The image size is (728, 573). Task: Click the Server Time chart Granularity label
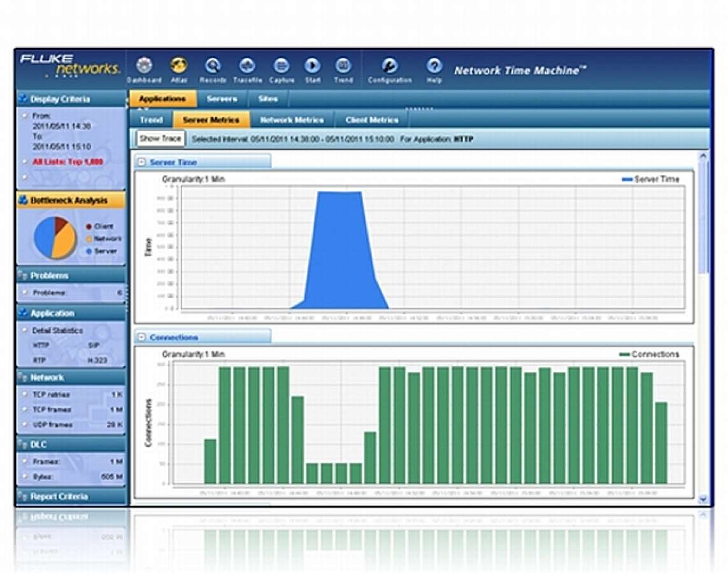tap(193, 179)
